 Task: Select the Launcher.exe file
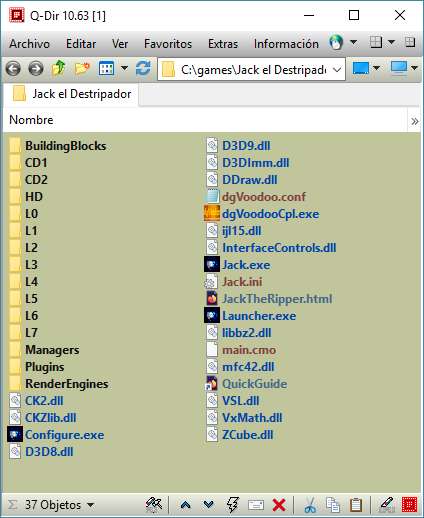[250, 316]
